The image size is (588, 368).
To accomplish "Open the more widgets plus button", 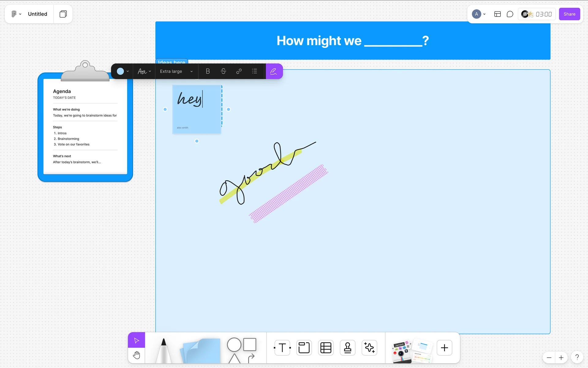I will (444, 348).
